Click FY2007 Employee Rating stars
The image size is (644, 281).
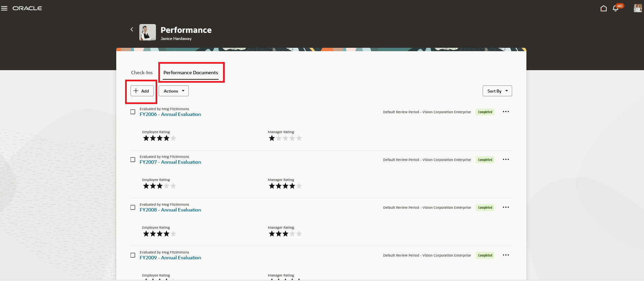click(159, 186)
